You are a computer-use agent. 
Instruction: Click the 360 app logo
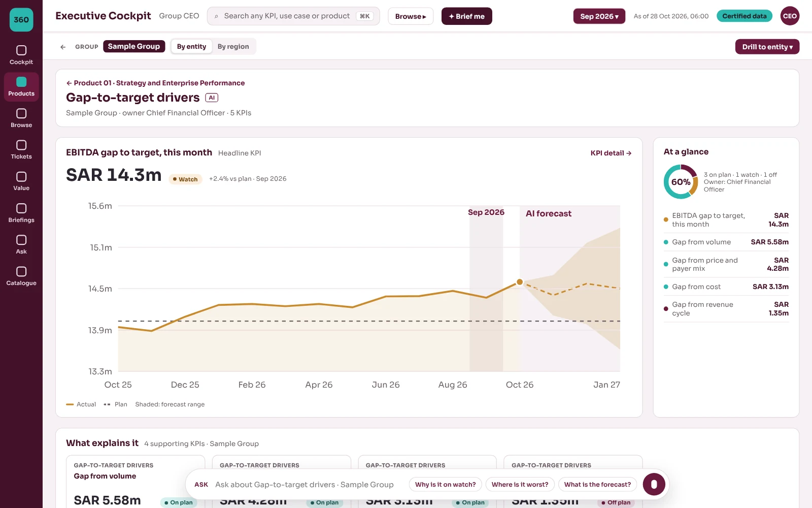21,20
